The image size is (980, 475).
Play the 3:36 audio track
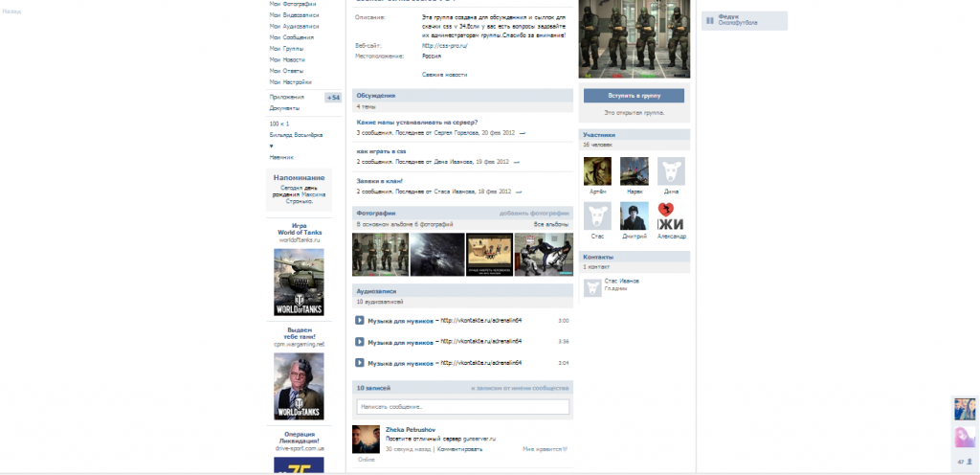pos(359,342)
